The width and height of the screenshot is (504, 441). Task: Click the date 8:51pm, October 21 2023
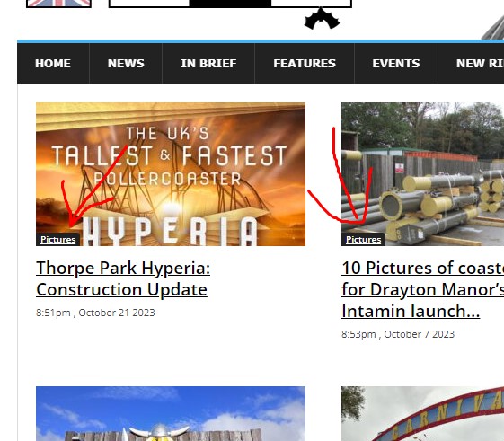(95, 313)
